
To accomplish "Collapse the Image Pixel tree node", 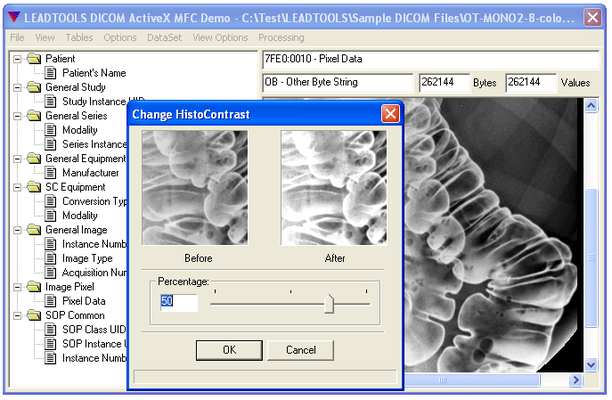I will click(x=17, y=288).
